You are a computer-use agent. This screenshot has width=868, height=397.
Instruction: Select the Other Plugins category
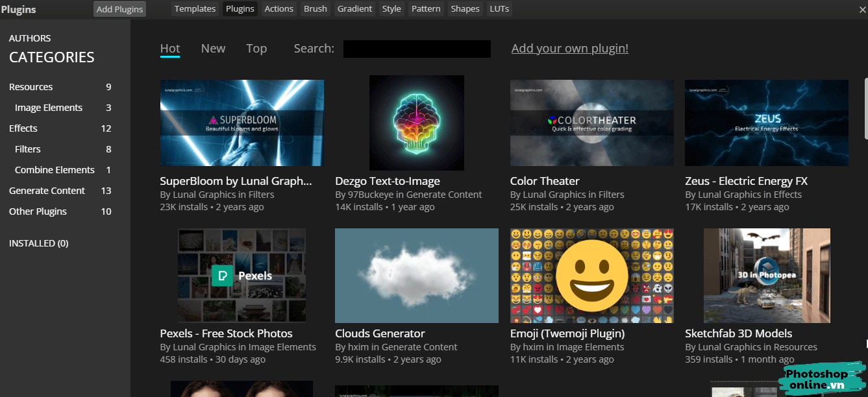coord(38,211)
